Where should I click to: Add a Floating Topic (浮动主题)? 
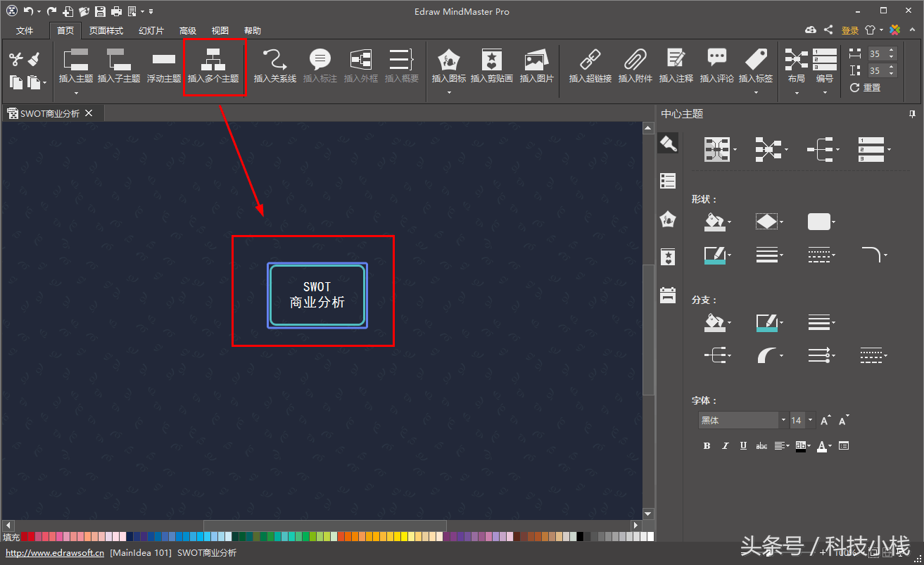coord(163,66)
